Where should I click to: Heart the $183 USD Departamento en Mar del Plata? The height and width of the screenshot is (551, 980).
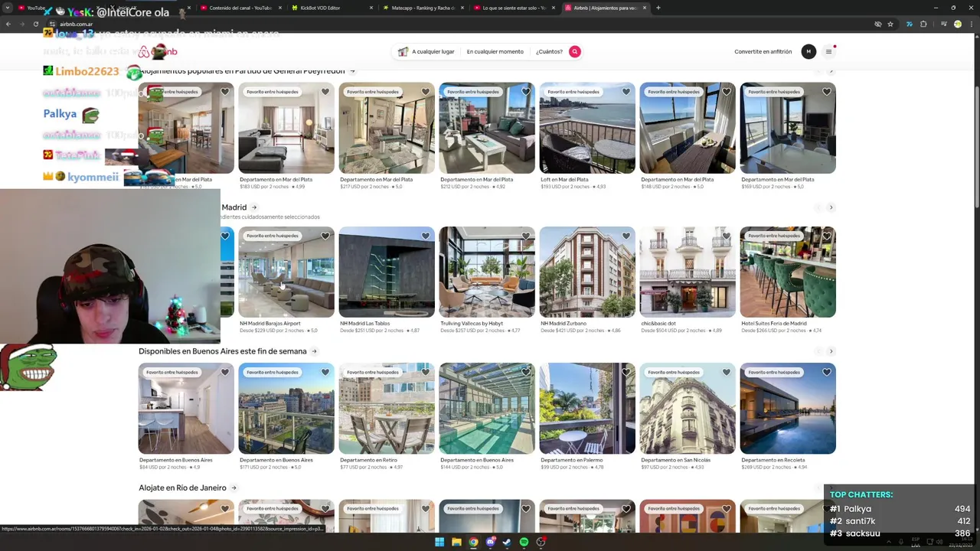325,92
